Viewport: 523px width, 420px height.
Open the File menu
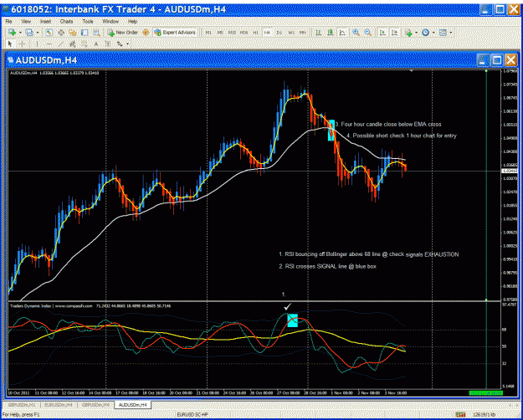[8, 22]
